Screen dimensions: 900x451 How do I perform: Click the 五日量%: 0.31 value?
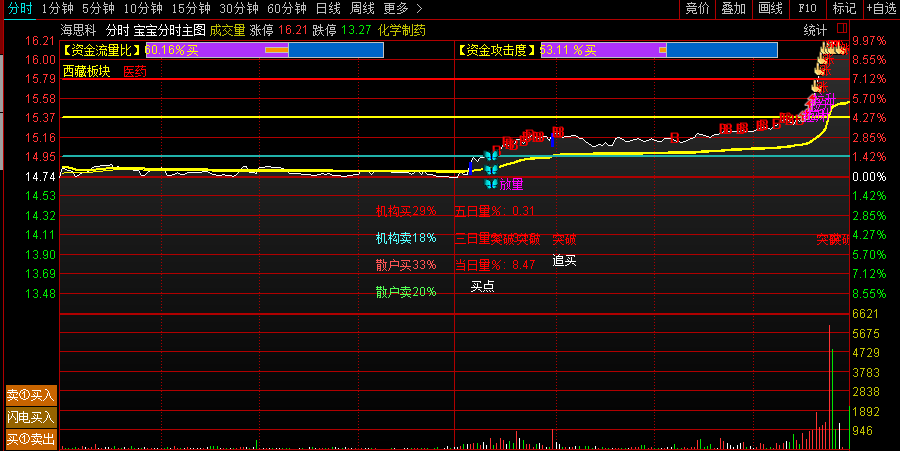[494, 211]
